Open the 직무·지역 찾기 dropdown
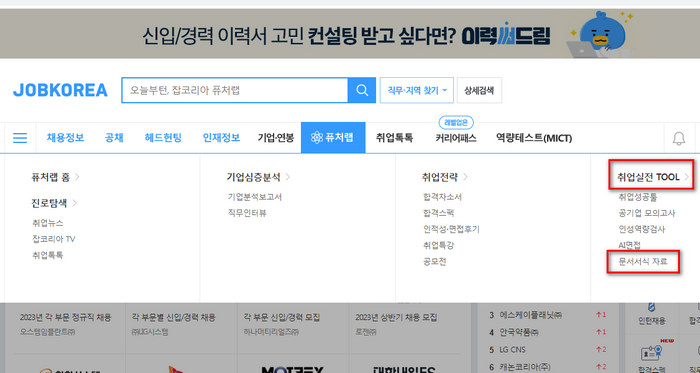 (x=417, y=91)
